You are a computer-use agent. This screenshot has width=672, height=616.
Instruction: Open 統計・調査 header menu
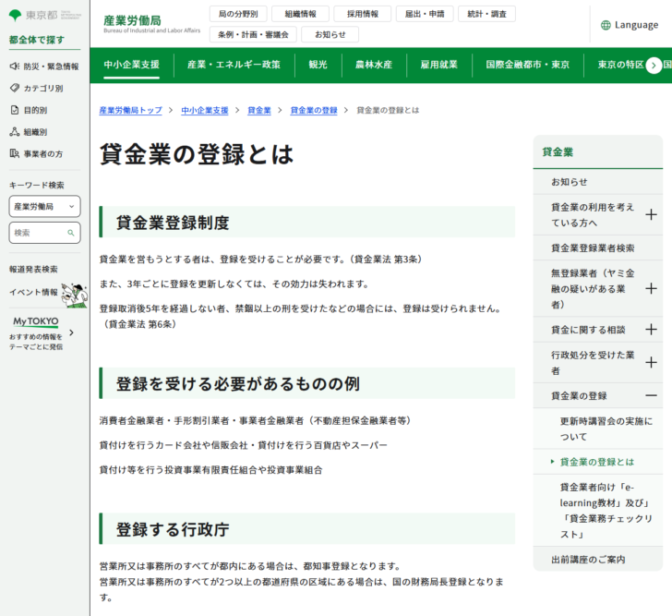(x=486, y=14)
